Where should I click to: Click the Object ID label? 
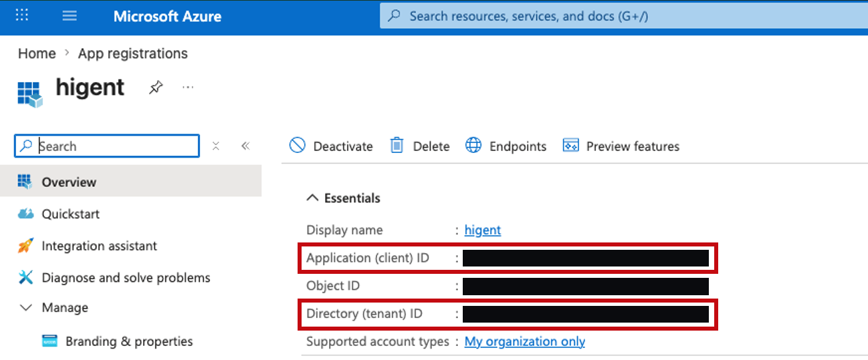coord(333,286)
